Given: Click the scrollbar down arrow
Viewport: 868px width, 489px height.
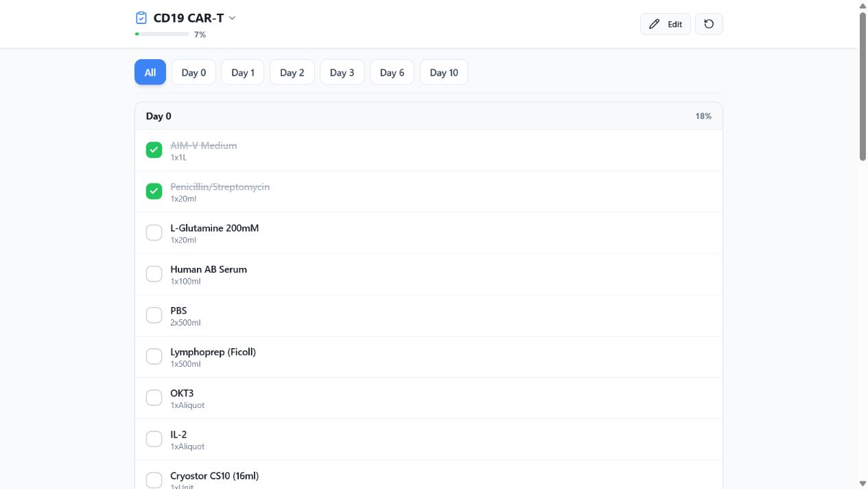Looking at the screenshot, I should click(x=863, y=484).
